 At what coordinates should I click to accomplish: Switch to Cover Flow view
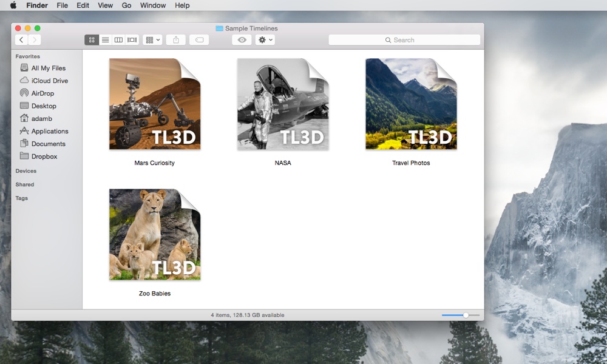click(x=132, y=40)
